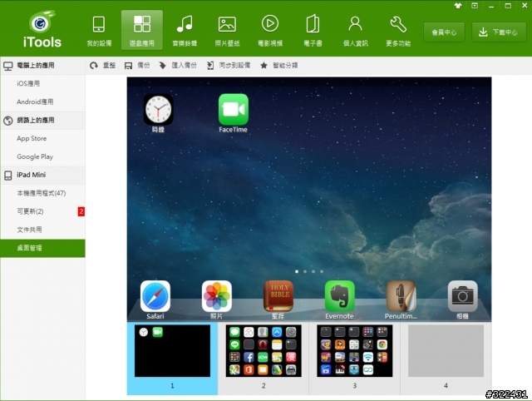Click the Apps on Network section header
Image resolution: width=532 pixels, height=401 pixels.
pyautogui.click(x=42, y=120)
